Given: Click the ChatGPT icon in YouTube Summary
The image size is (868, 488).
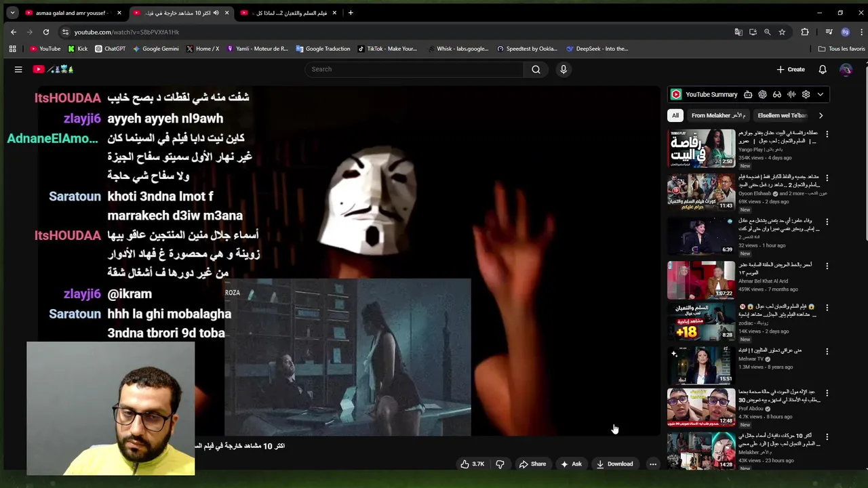Looking at the screenshot, I should [x=762, y=94].
